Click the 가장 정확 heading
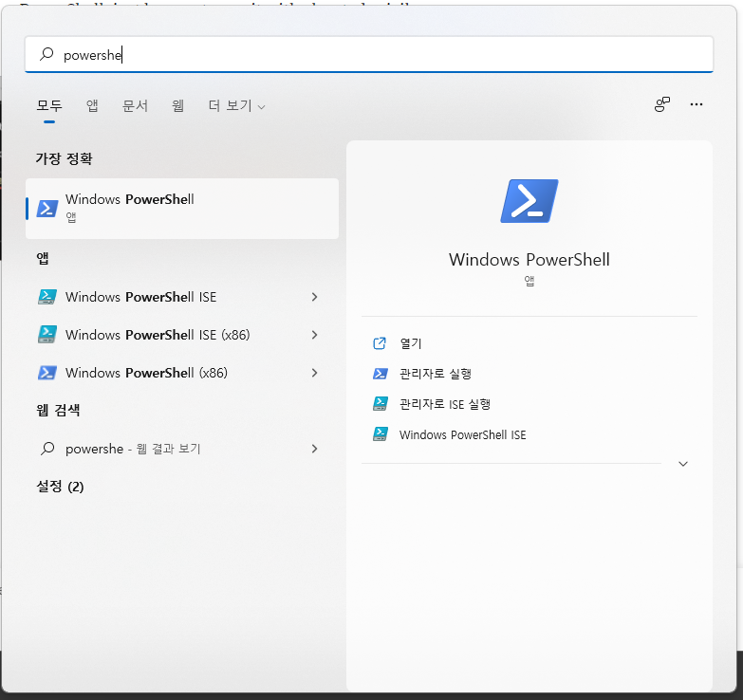This screenshot has height=700, width=743. tap(64, 158)
